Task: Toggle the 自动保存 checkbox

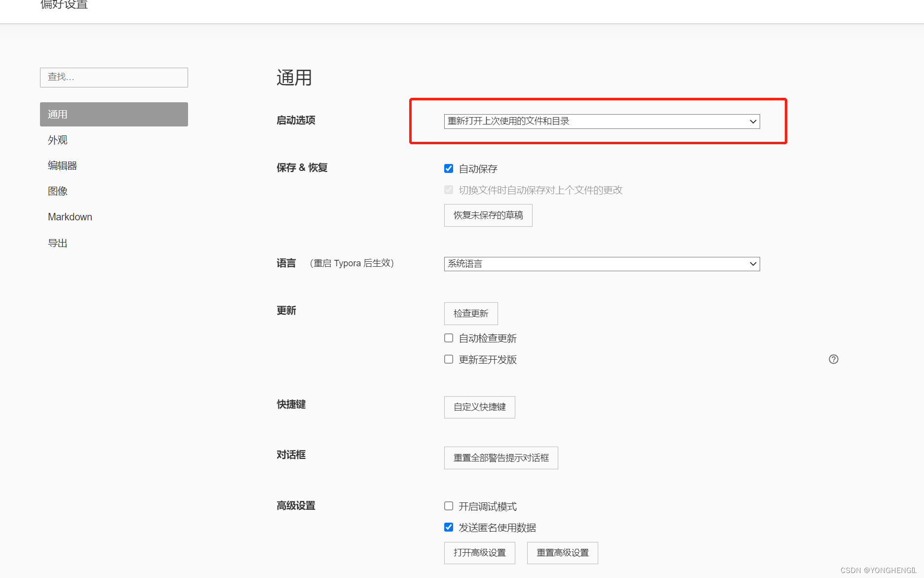Action: [x=449, y=168]
